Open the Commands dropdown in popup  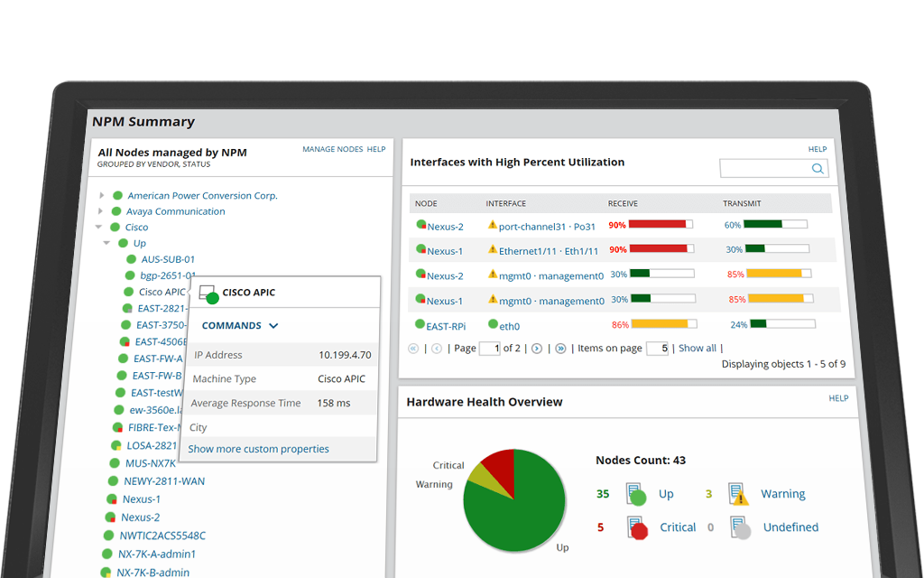tap(240, 326)
